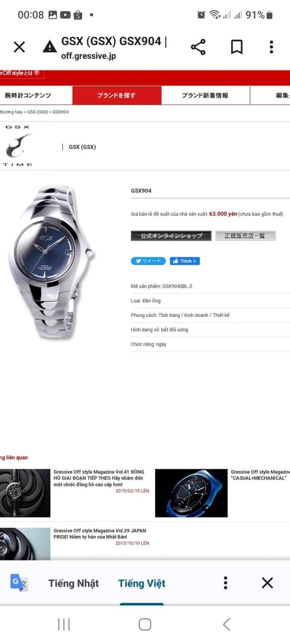290x644 pixels.
Task: Tap the blue watch CASUAL×MECHANICAL thumbnail
Action: [191, 493]
